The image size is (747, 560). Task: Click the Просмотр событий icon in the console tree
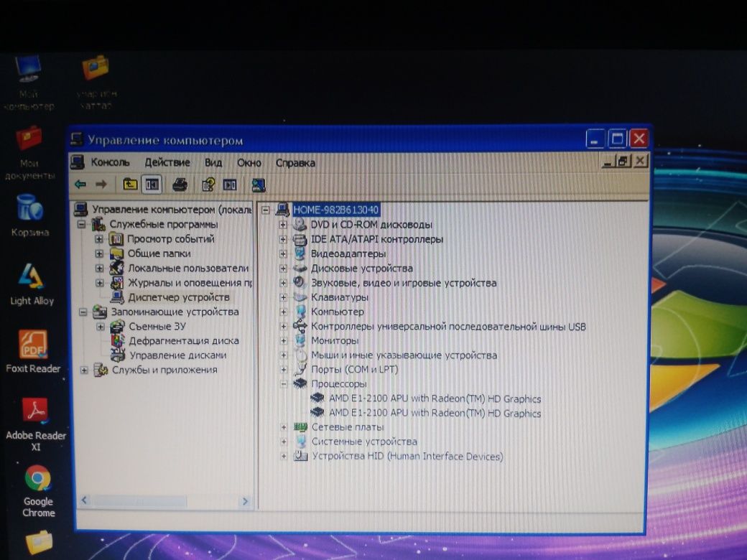pyautogui.click(x=116, y=238)
